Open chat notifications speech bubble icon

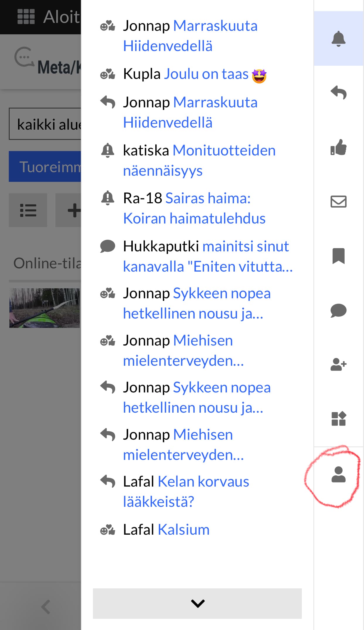339,310
